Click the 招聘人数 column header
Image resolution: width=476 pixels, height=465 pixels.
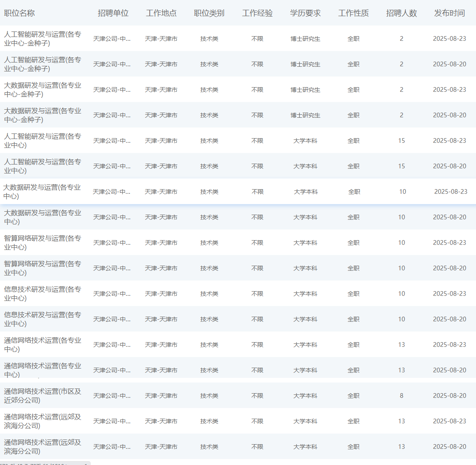point(401,13)
